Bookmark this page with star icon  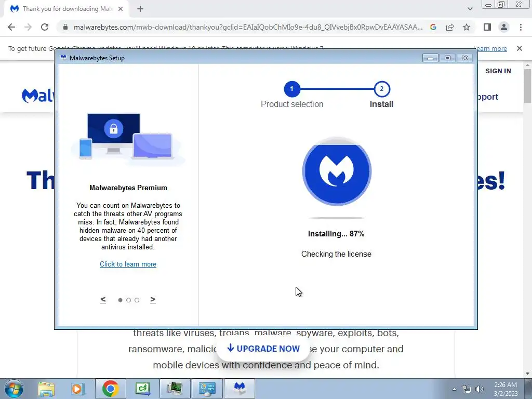tap(467, 27)
